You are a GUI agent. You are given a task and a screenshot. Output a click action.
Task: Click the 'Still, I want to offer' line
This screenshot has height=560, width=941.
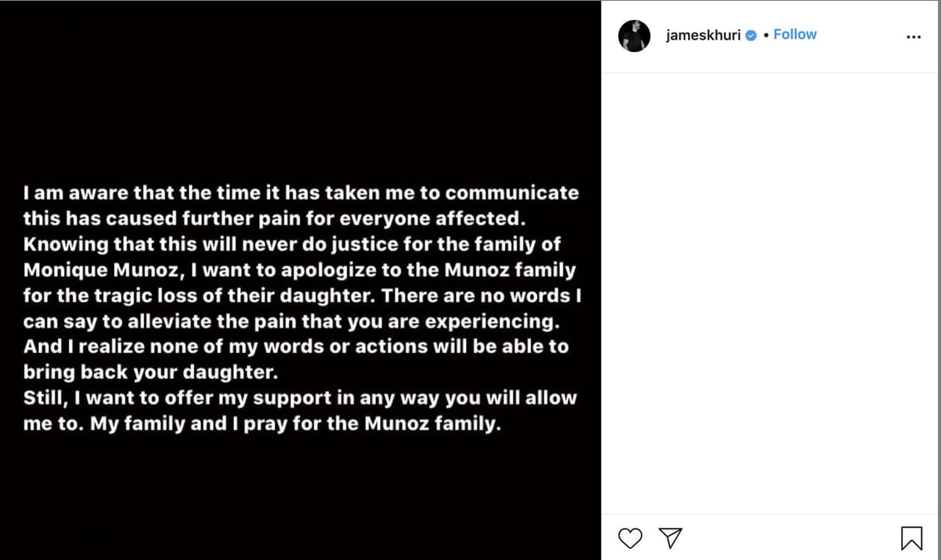click(300, 398)
